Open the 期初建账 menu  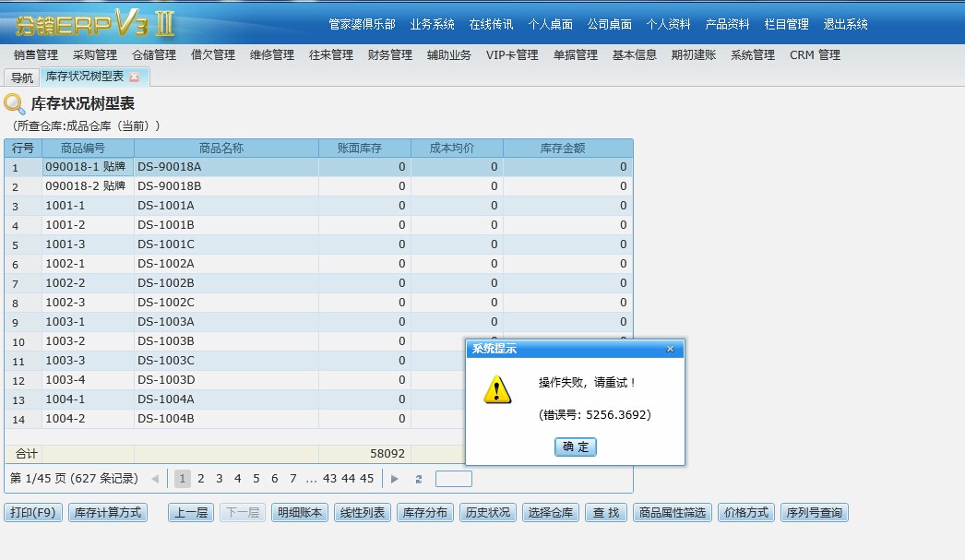click(x=694, y=54)
